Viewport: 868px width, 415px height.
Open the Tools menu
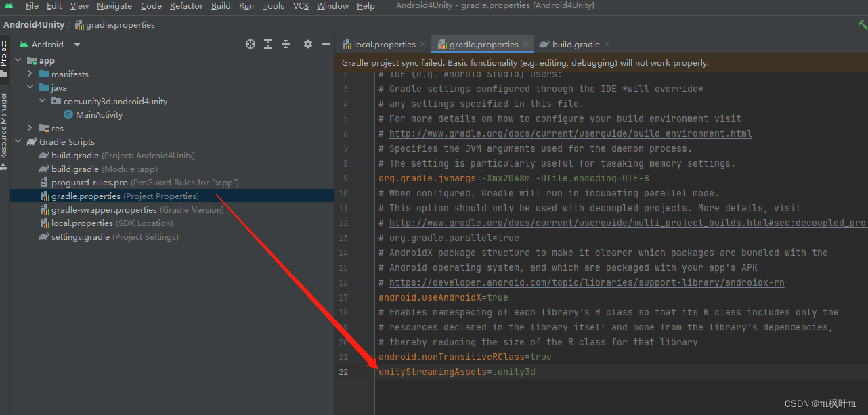coord(273,6)
